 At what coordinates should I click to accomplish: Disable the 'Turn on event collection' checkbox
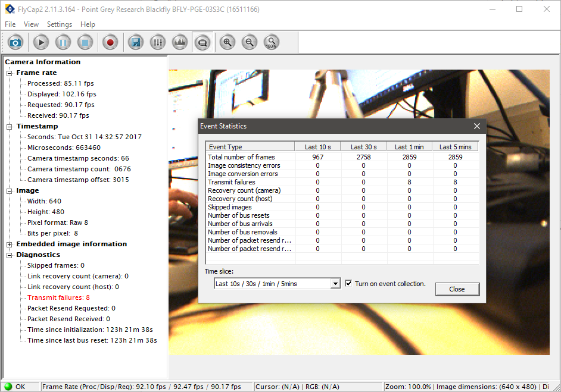(348, 284)
